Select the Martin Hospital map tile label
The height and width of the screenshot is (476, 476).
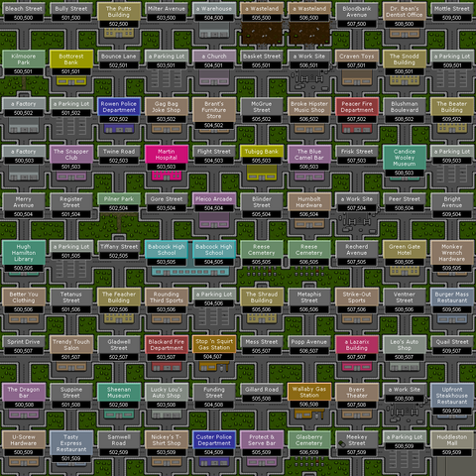(167, 155)
